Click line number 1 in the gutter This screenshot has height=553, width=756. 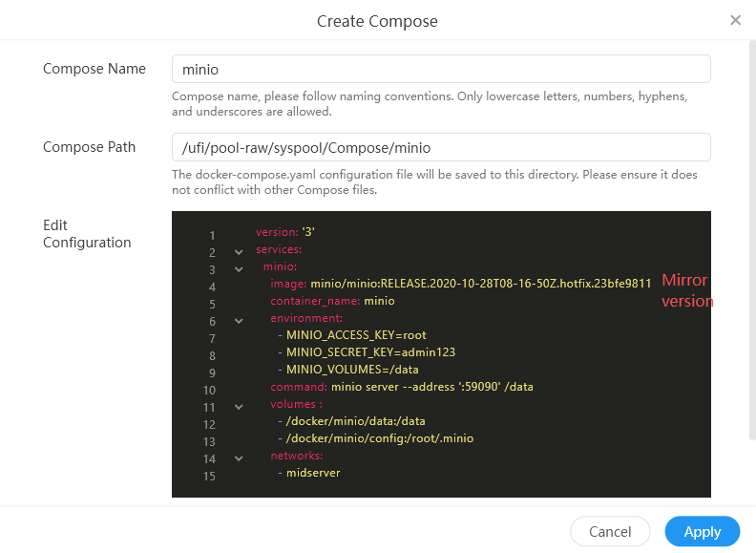[x=212, y=236]
